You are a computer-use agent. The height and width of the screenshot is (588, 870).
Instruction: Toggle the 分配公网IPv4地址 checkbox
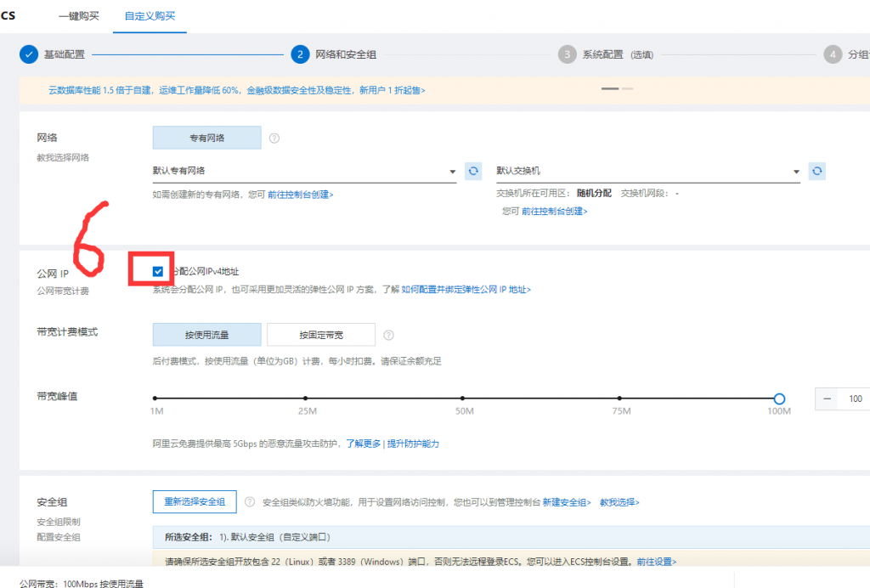[158, 271]
